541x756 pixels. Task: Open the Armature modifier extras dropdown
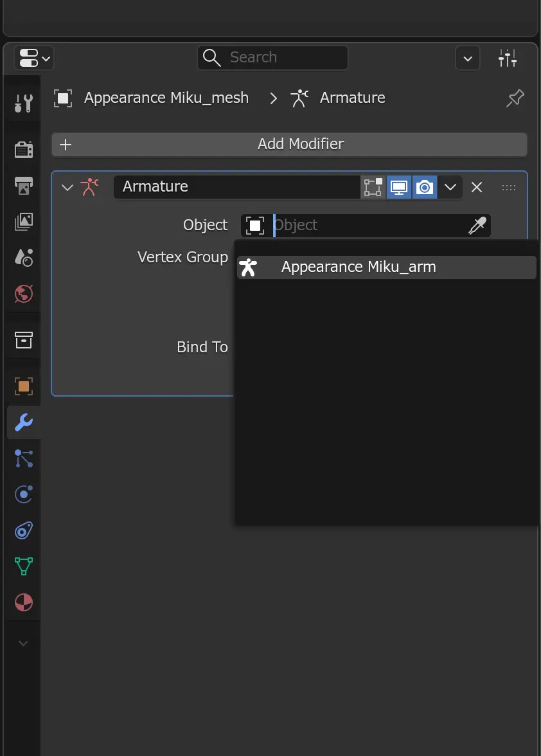coord(450,187)
